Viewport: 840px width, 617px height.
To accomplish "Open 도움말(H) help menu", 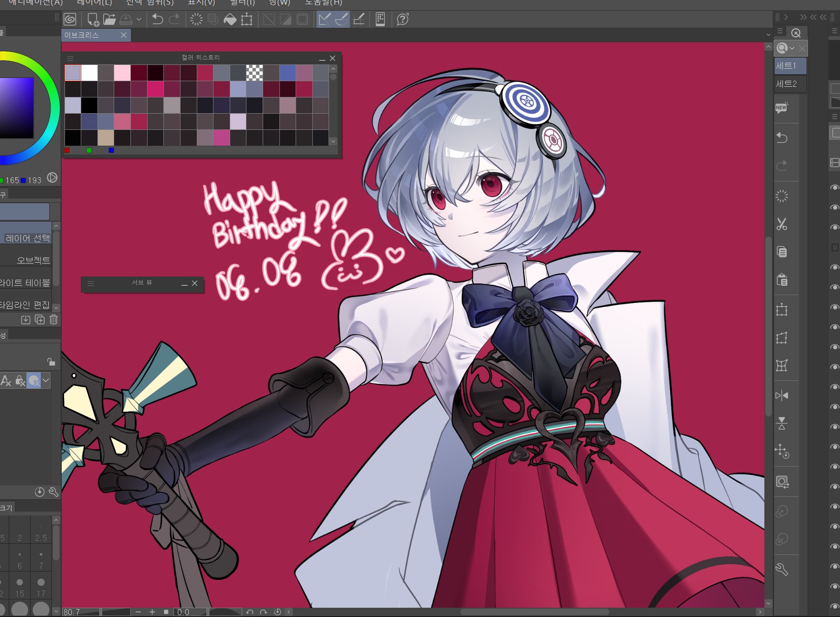I will click(x=323, y=3).
